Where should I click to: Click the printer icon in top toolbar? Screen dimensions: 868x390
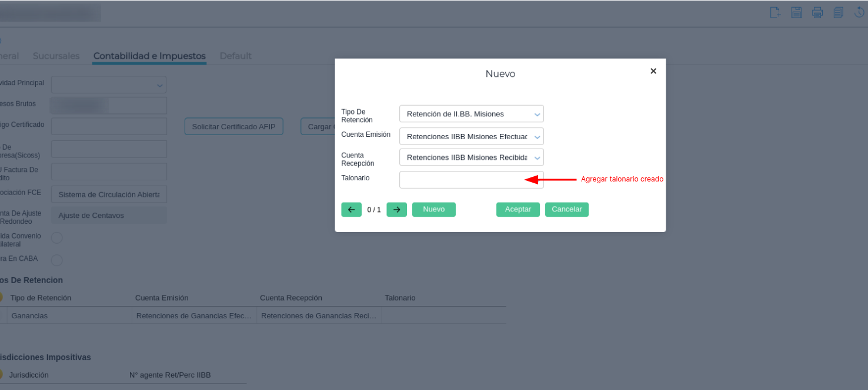[817, 12]
